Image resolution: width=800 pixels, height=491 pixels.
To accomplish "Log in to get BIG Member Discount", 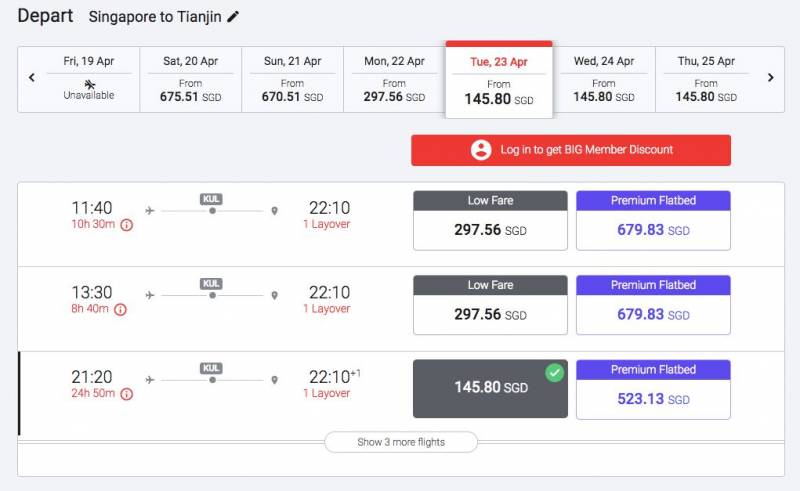I will click(x=571, y=150).
